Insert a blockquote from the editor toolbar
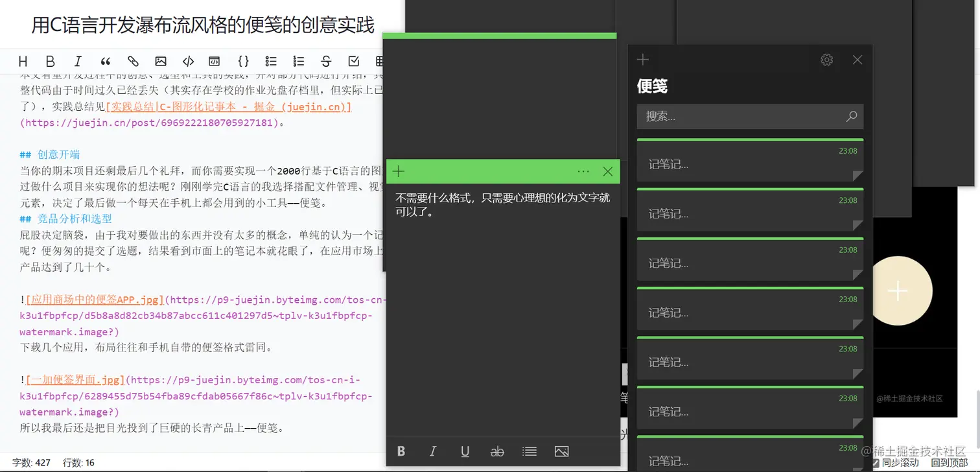 pyautogui.click(x=106, y=62)
